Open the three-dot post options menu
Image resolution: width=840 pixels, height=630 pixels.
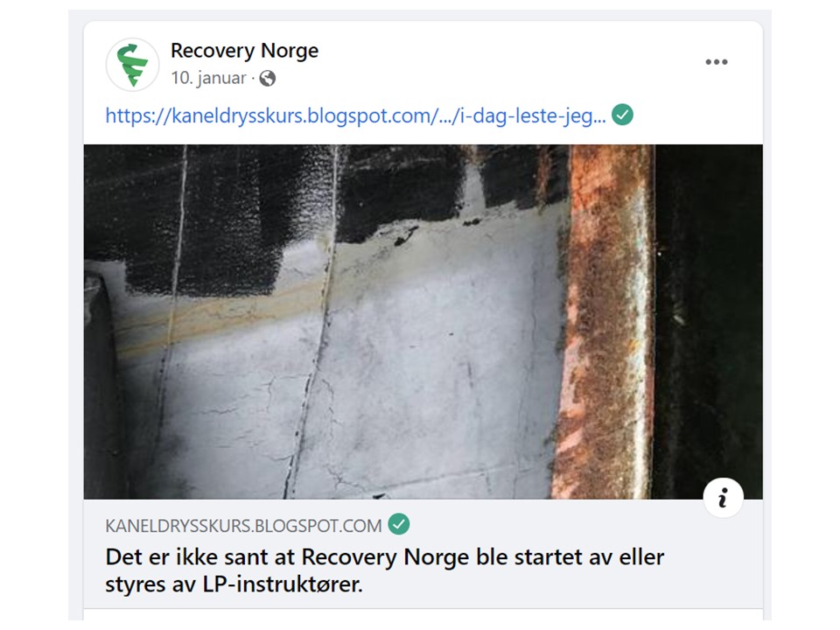(717, 62)
